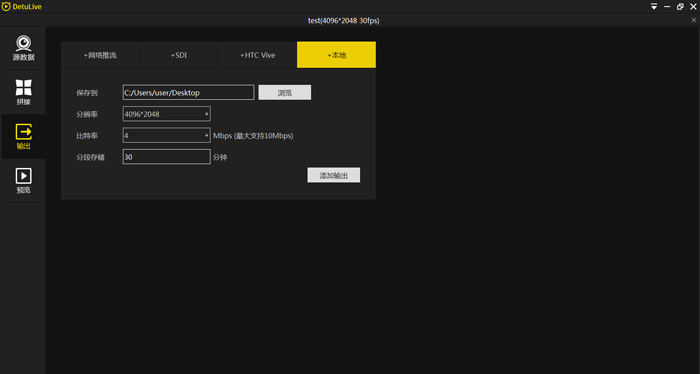Click the save path field C:/Users/user/Desktop

(188, 92)
